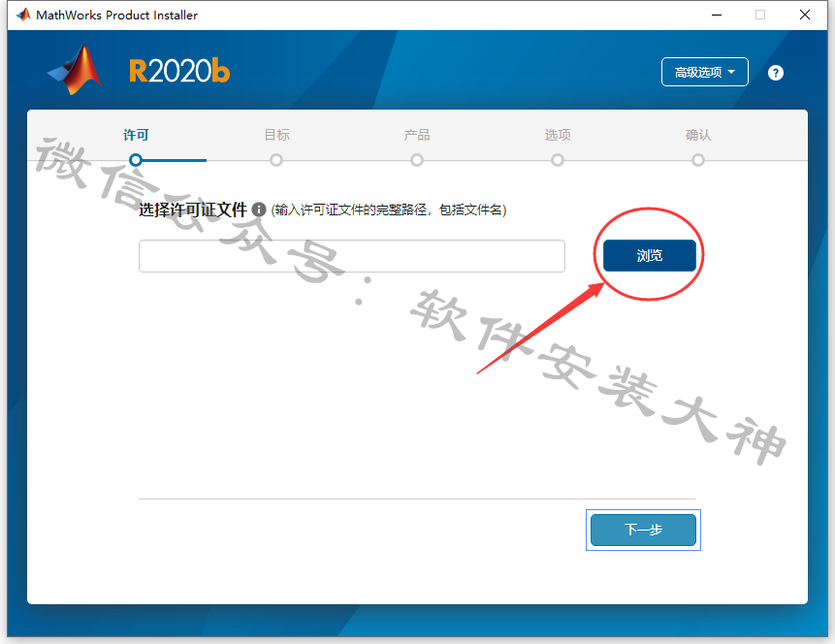
Task: Select the 确认 step label
Action: click(x=698, y=136)
